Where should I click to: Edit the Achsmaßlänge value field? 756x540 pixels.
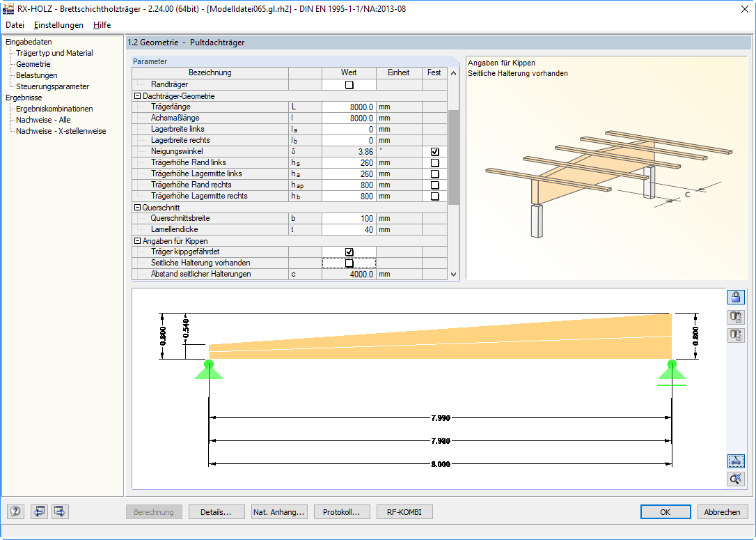(x=349, y=118)
